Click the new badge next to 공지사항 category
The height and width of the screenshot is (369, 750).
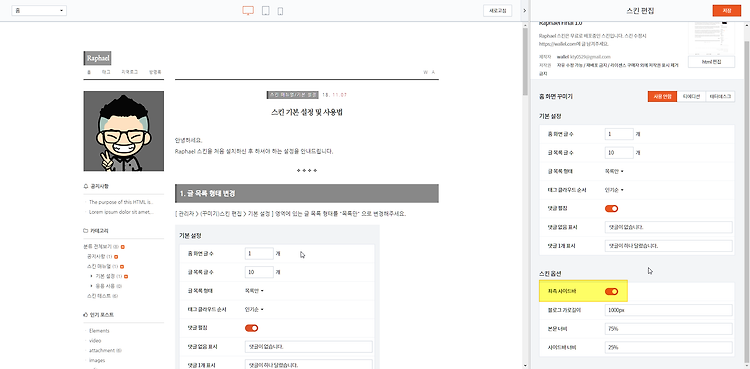pyautogui.click(x=116, y=257)
